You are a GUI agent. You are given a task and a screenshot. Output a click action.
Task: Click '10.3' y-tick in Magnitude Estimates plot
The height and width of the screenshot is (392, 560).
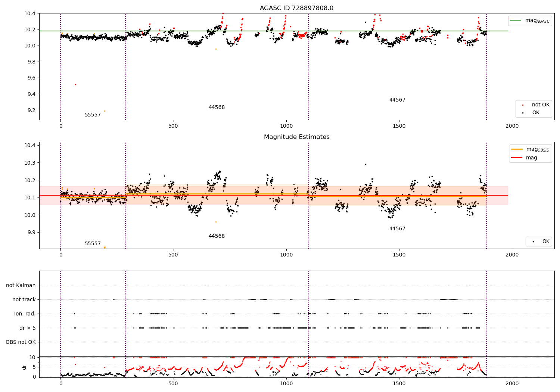point(29,163)
